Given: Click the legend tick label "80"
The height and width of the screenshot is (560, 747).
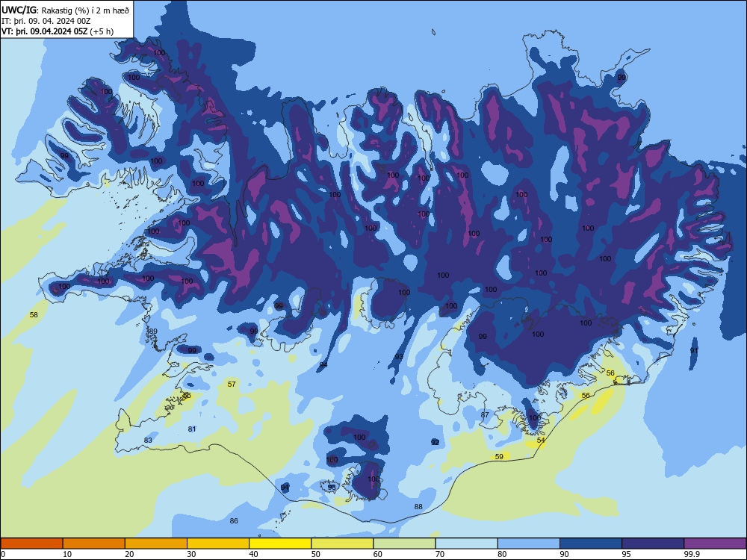Looking at the screenshot, I should [502, 554].
